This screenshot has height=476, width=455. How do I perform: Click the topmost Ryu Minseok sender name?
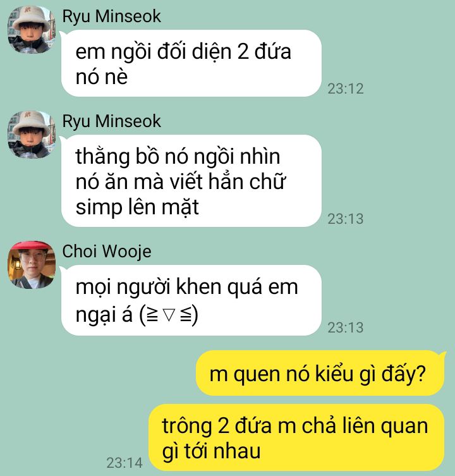111,16
